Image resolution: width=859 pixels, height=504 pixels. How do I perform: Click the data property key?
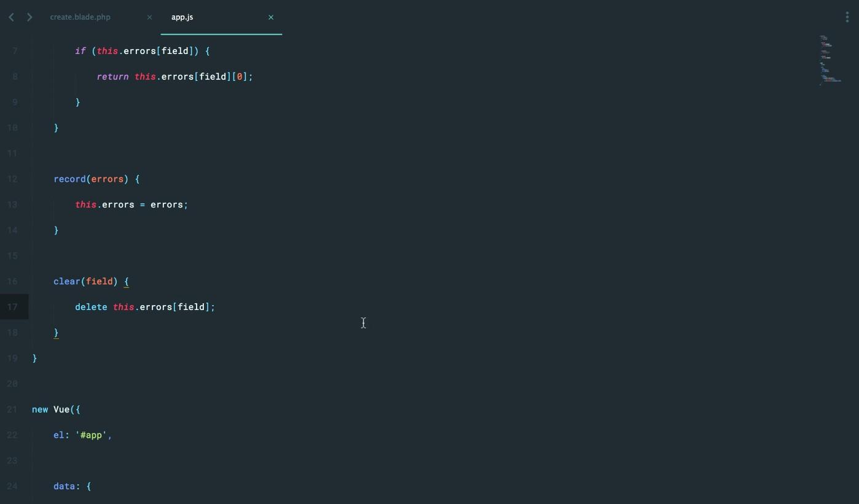pos(64,486)
